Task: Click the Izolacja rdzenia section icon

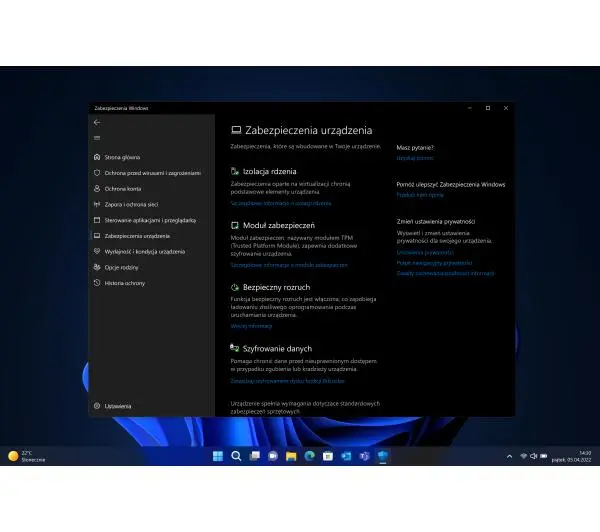Action: click(x=235, y=171)
